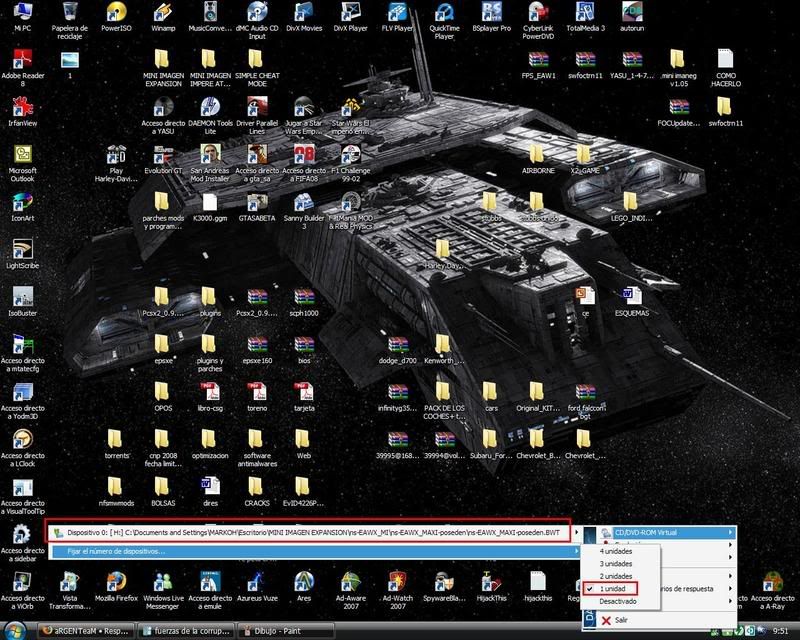Open the torrents folder

tap(116, 444)
